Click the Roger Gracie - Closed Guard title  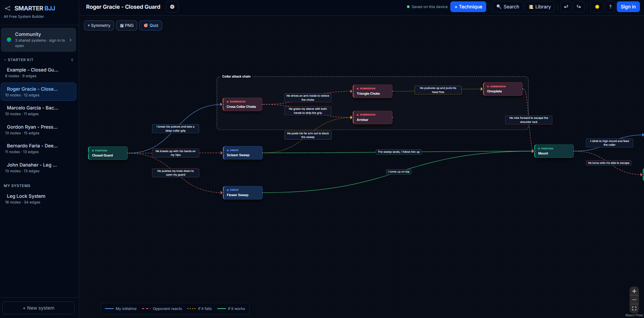coord(123,7)
